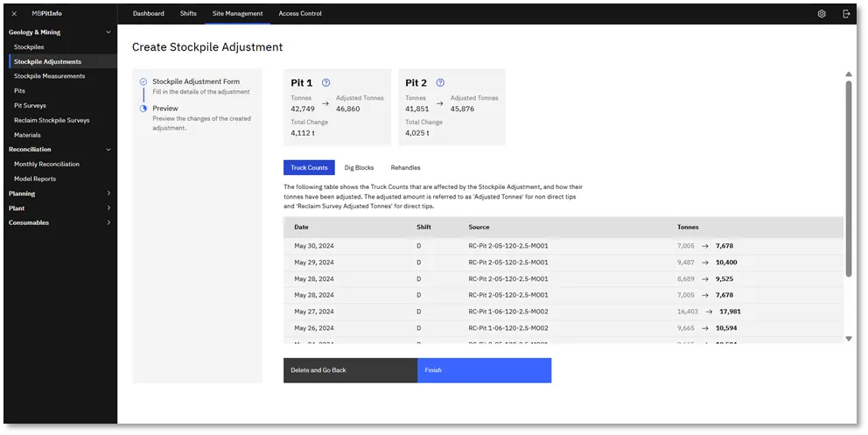This screenshot has width=868, height=435.
Task: Click the Tonnes column header
Action: [688, 227]
